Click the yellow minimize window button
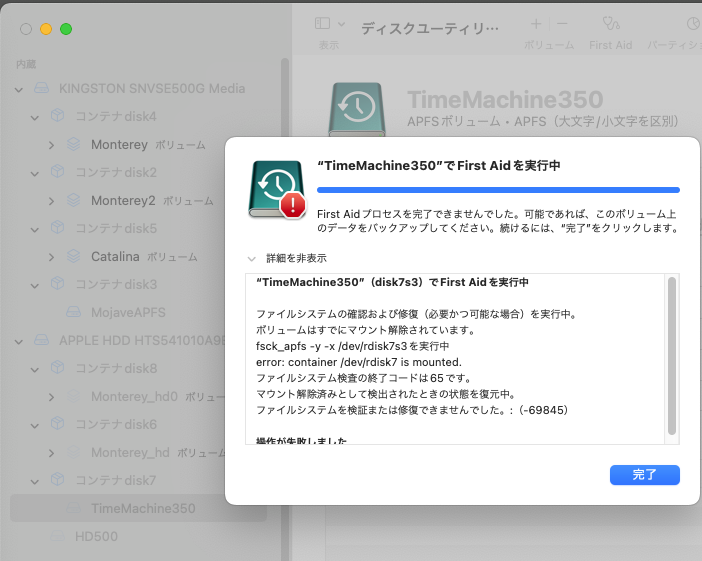 [x=46, y=29]
